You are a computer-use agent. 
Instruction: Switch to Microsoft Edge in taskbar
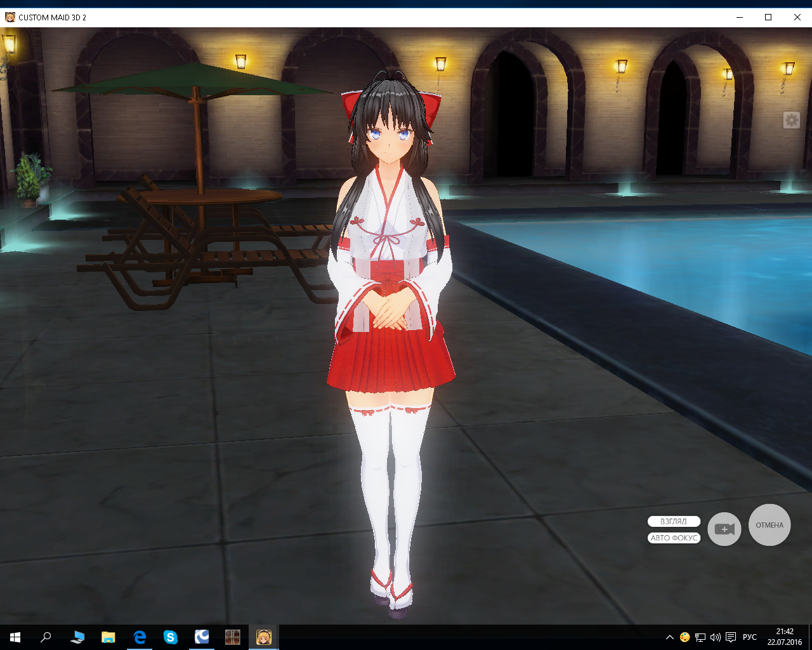[x=140, y=637]
